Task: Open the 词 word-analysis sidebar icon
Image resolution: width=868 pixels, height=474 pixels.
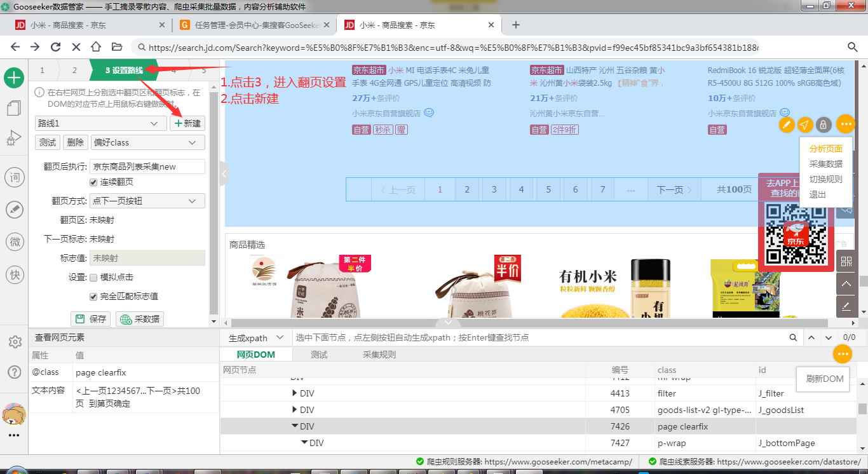Action: [x=14, y=177]
